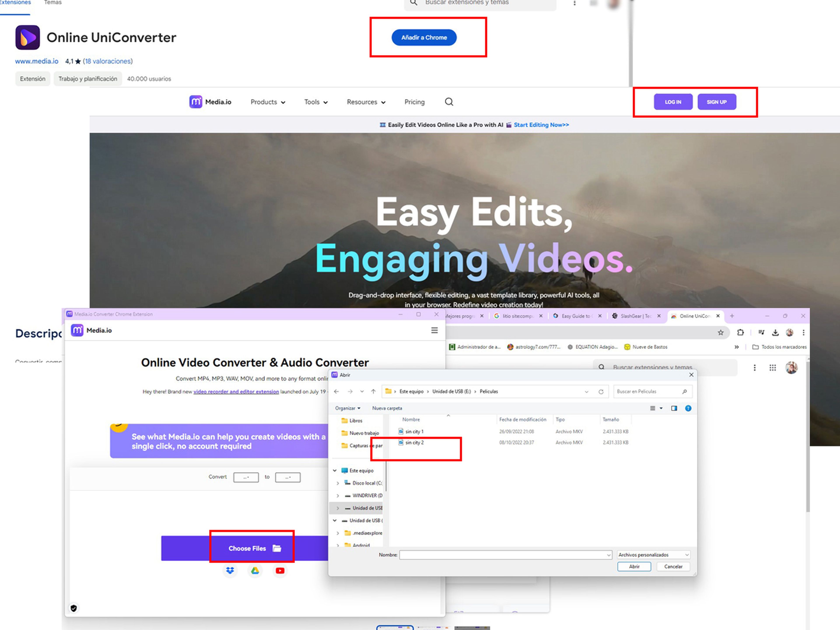Go up one folder in Abrir dialog
The image size is (840, 630).
coord(373,392)
